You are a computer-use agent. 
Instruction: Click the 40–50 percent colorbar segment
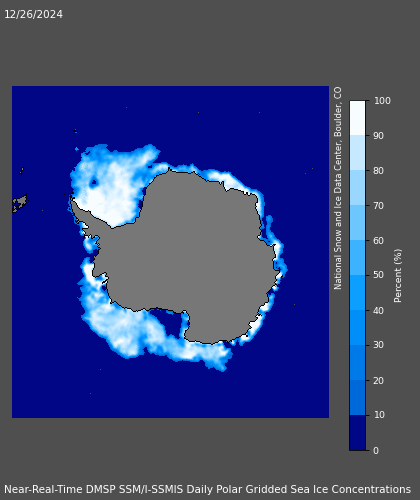[x=357, y=292]
